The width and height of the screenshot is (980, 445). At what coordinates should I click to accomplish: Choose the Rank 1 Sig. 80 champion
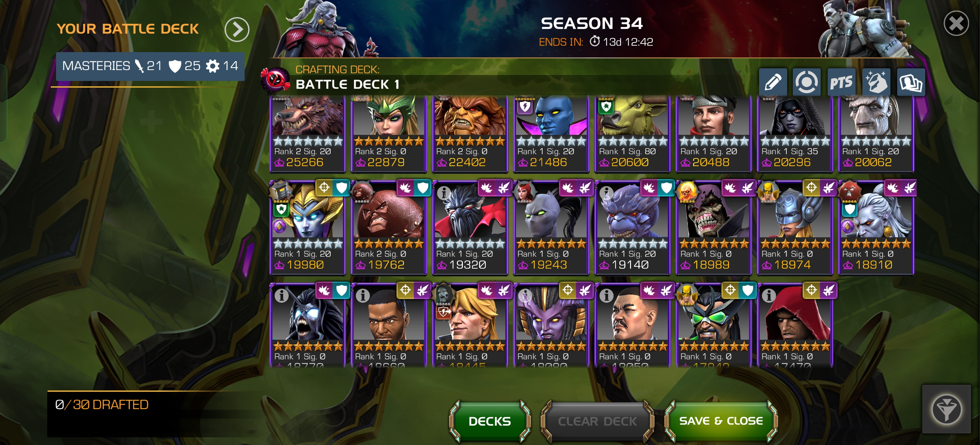(x=632, y=133)
